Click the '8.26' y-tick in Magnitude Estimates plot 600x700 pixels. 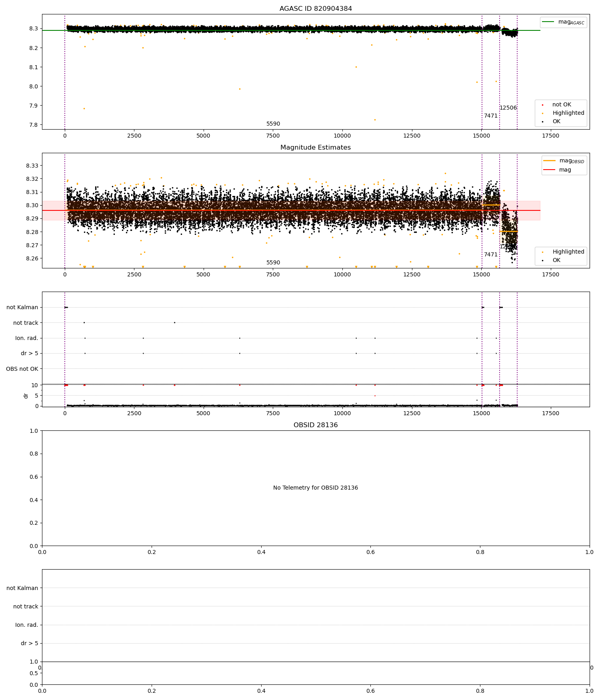(x=32, y=259)
